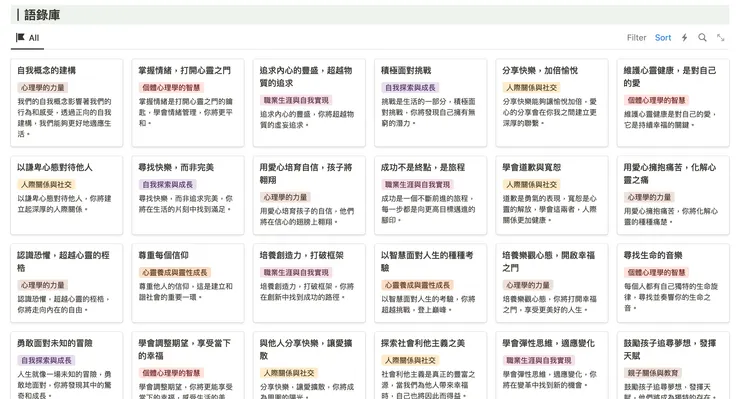The image size is (740, 399).
Task: Click 職業生涯與自我實現 tag on 學會彈性思維 card
Action: 539,360
